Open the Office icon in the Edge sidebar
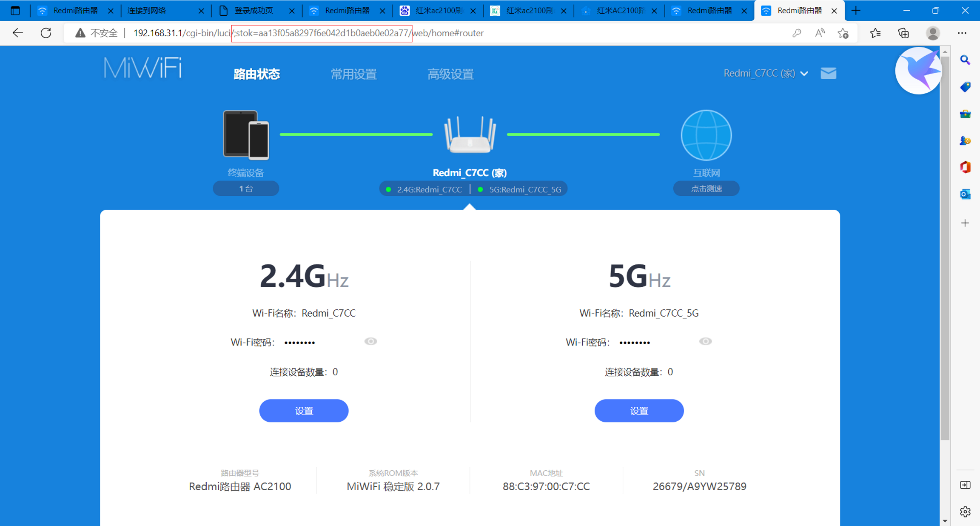This screenshot has width=980, height=526. coord(965,167)
